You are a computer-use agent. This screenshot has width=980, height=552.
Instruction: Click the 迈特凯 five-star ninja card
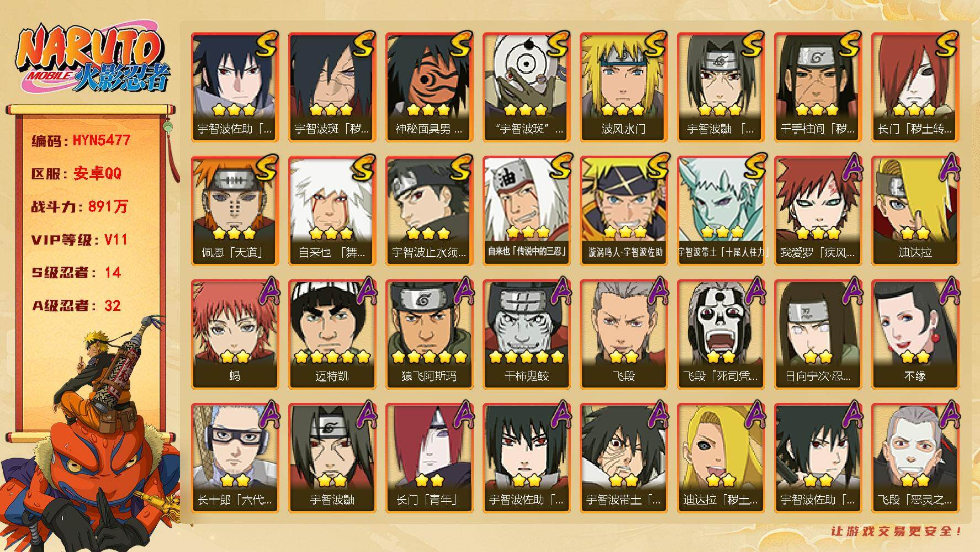coord(332,334)
